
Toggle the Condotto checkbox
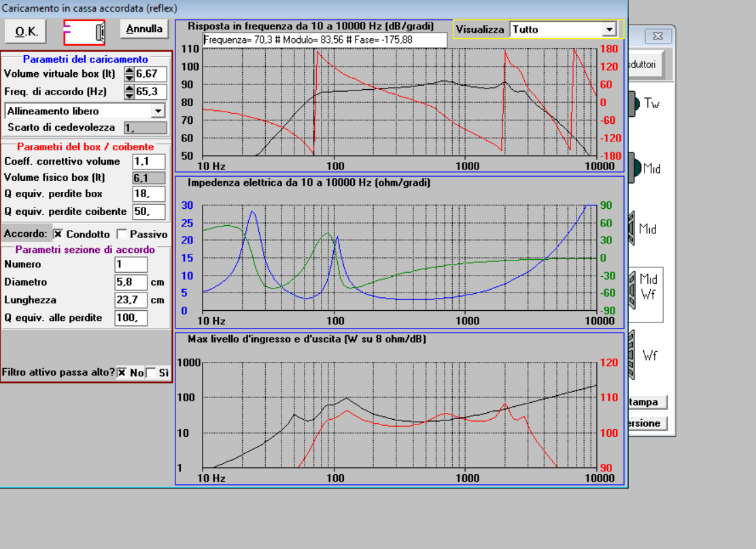click(x=58, y=234)
